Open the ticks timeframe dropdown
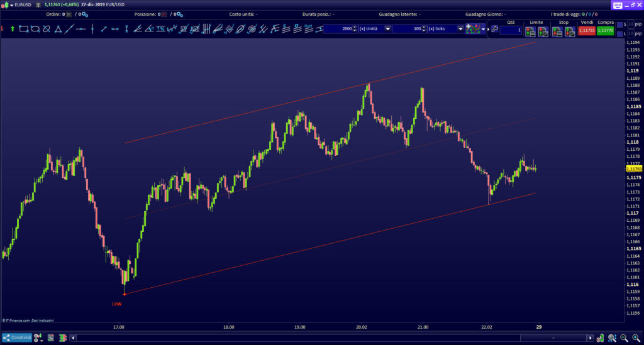 pos(460,29)
